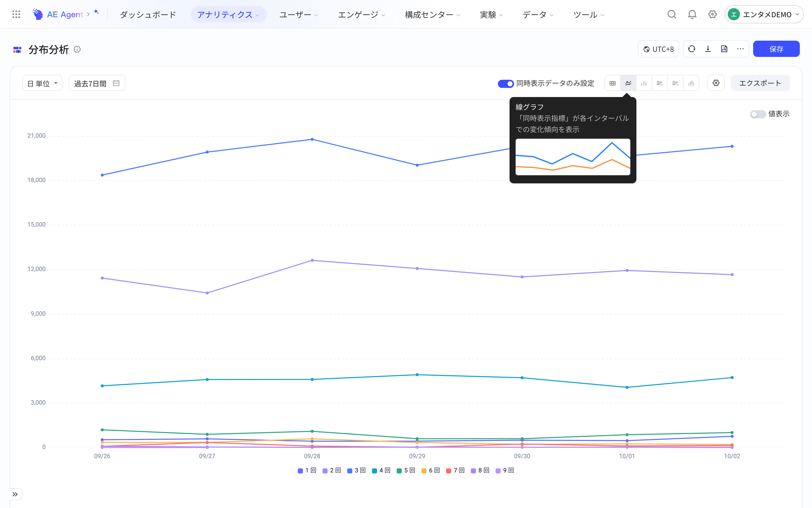This screenshot has width=812, height=508.
Task: Toggle the 4回 legend series
Action: click(x=381, y=470)
